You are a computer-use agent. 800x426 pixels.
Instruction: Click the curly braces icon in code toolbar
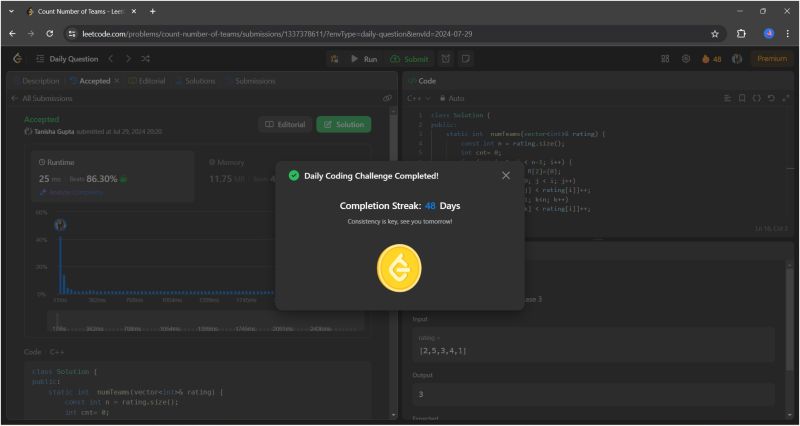tap(757, 98)
